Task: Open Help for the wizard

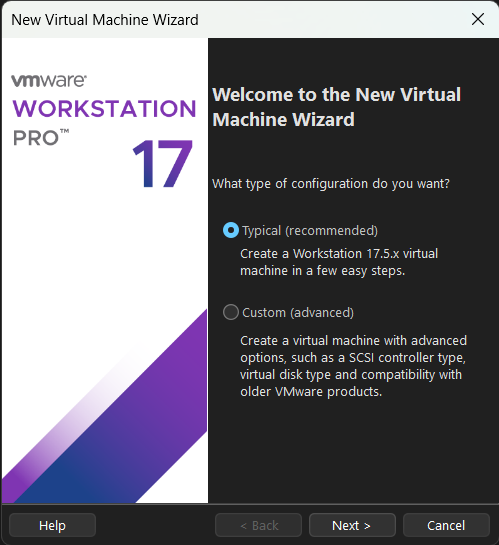Action: (x=52, y=525)
